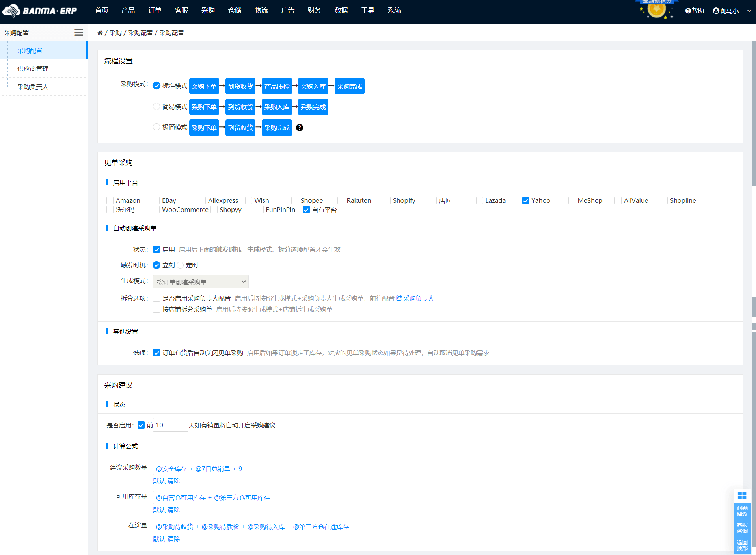Select 标准模式 radio button
Image resolution: width=756 pixels, height=555 pixels.
tap(156, 86)
